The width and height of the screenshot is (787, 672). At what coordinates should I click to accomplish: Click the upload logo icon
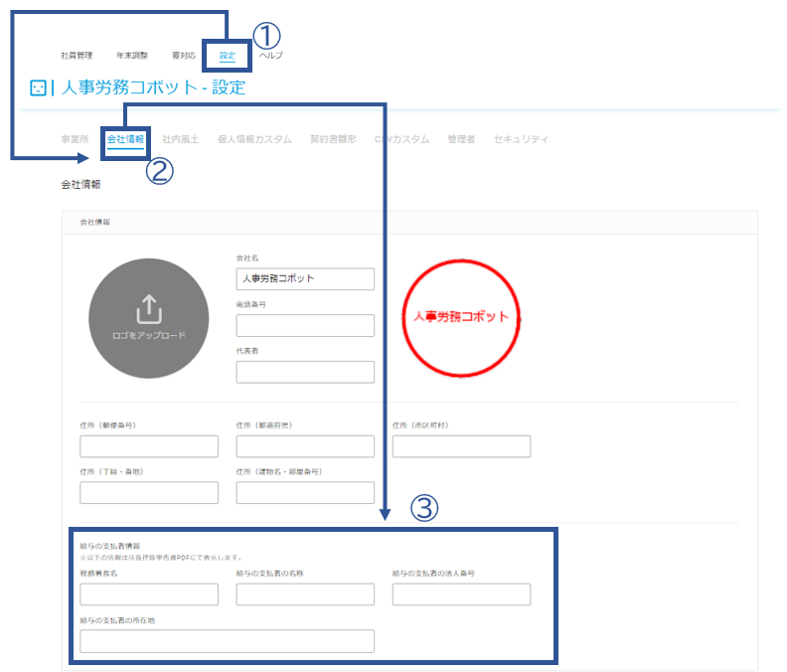click(x=149, y=309)
